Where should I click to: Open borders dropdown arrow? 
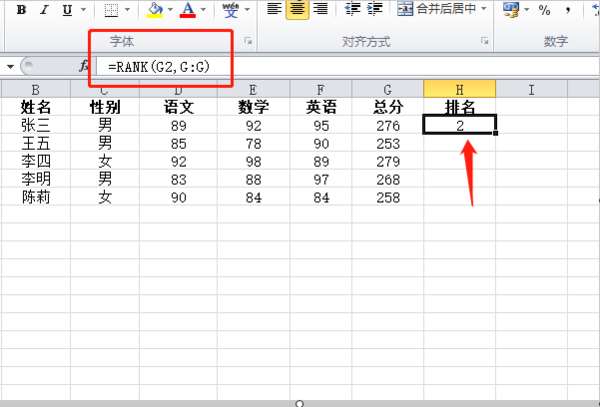coord(127,10)
